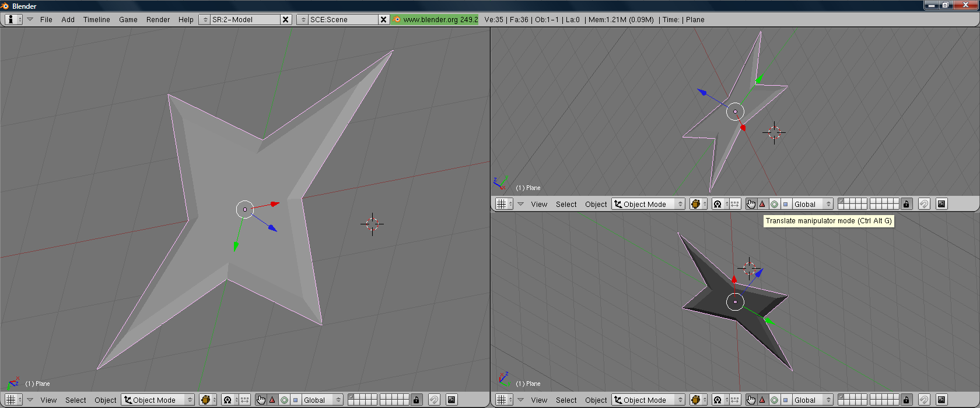Open Global orientation dropdown in top-right viewport header

pos(813,204)
